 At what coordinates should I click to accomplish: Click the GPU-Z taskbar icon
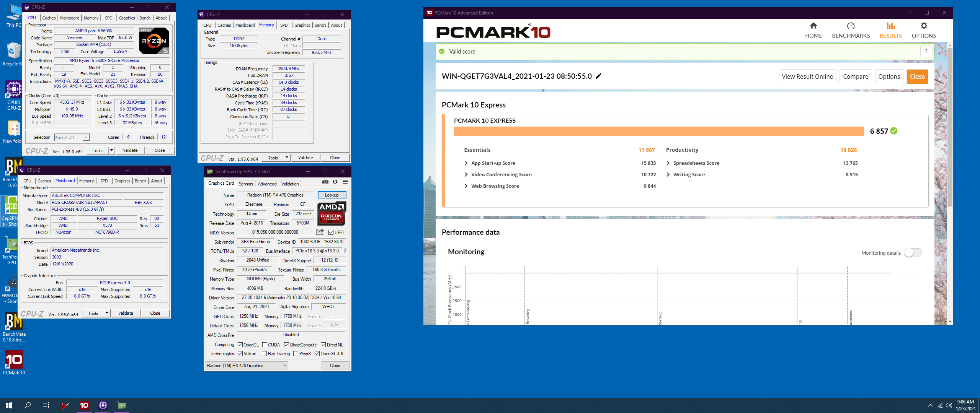(121, 405)
